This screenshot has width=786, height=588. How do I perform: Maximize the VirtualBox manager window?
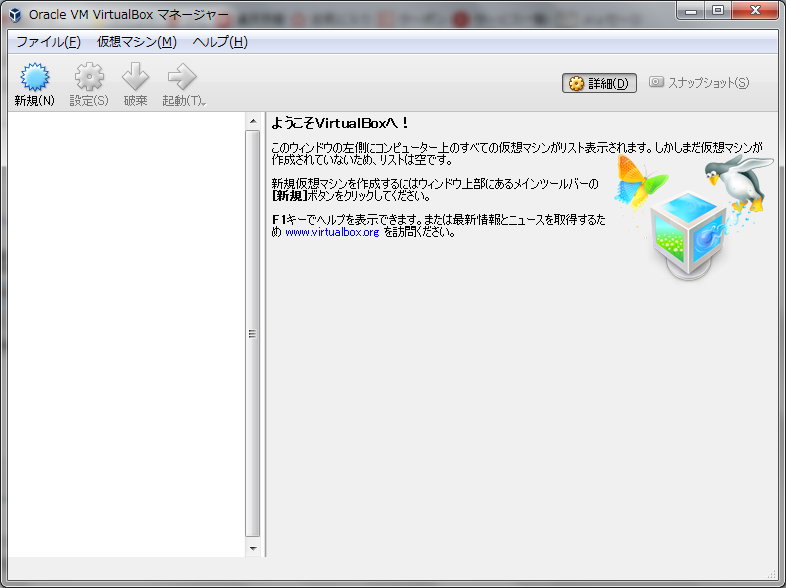(718, 11)
